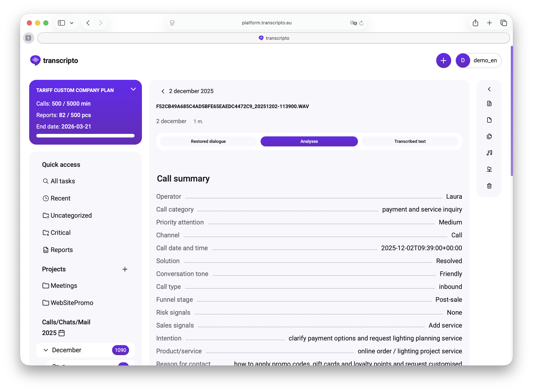Collapse the right side action panel
533x392 pixels.
pyautogui.click(x=489, y=89)
